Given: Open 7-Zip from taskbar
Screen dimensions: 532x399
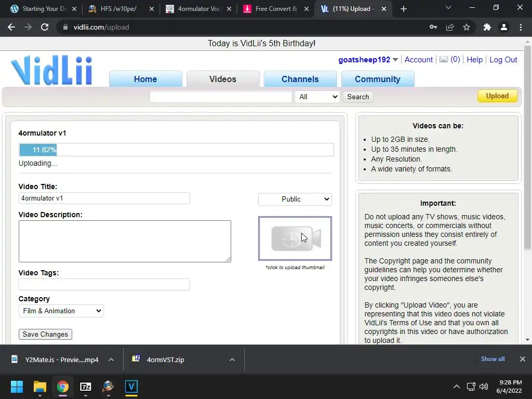Looking at the screenshot, I should click(86, 387).
